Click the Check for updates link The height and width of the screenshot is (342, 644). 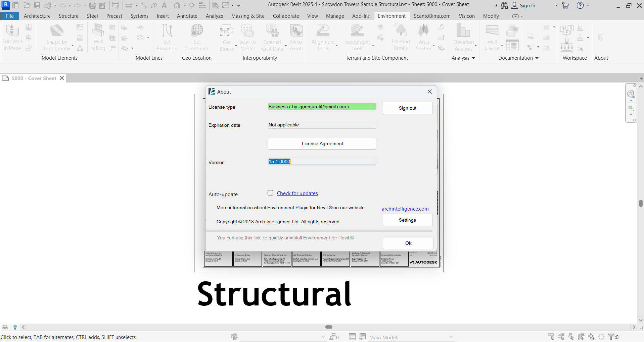click(297, 193)
